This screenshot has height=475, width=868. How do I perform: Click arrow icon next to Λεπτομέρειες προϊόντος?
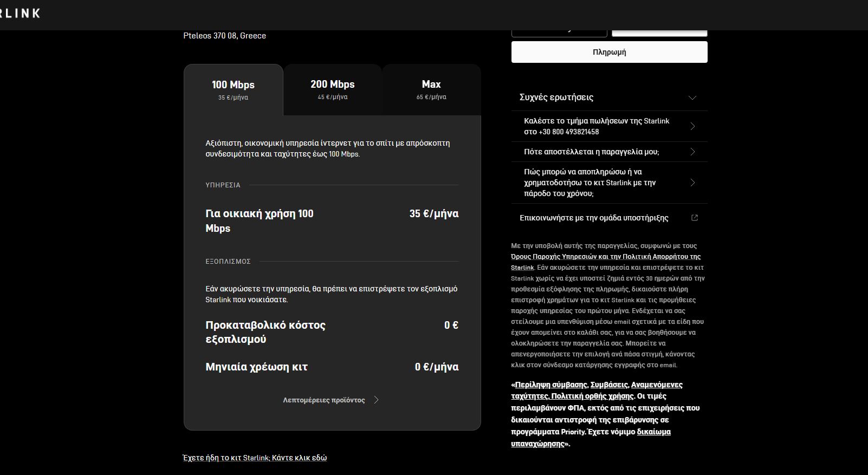[377, 400]
